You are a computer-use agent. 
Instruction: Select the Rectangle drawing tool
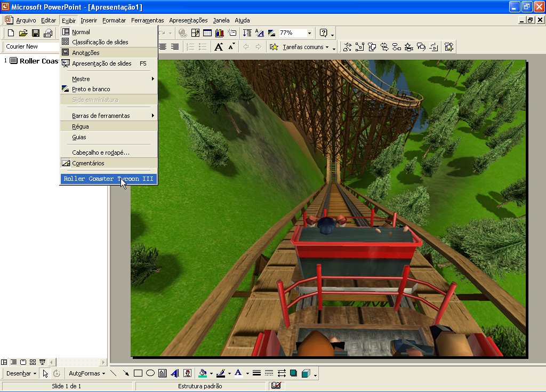[138, 373]
